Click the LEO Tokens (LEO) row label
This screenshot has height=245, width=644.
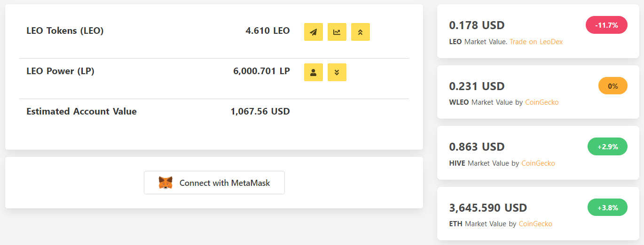[65, 31]
